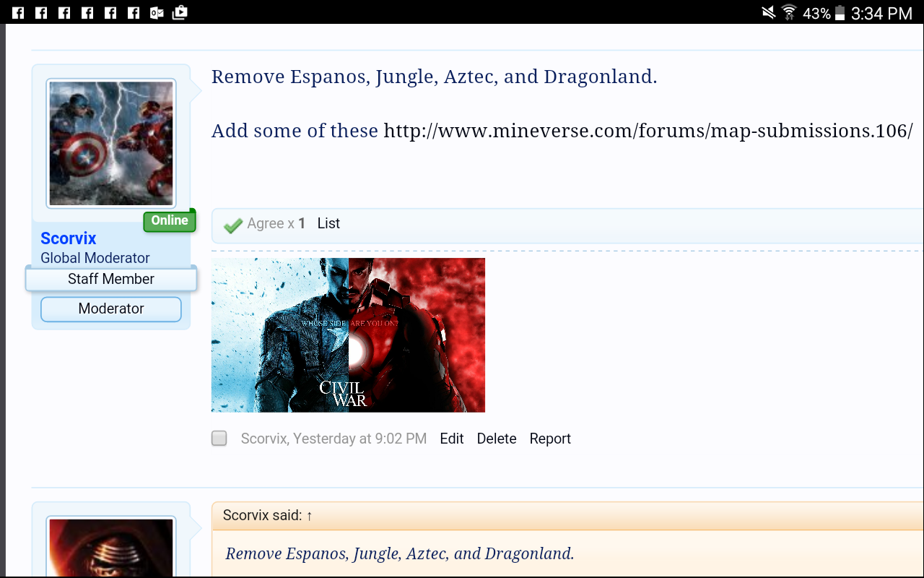Click the 'Agree x 1' rating text
Viewport: 924px width, 578px height.
(x=276, y=224)
